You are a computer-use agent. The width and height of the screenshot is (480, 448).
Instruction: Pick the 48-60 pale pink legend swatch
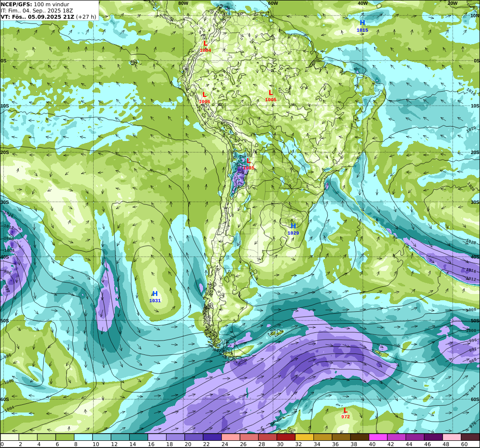click(x=452, y=437)
